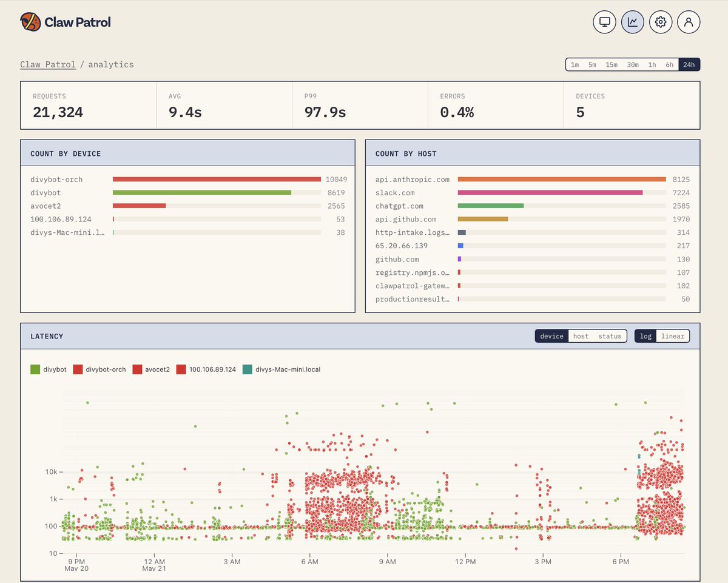Select the slack.com host row
Screen dimensions: 728x583
click(x=533, y=193)
